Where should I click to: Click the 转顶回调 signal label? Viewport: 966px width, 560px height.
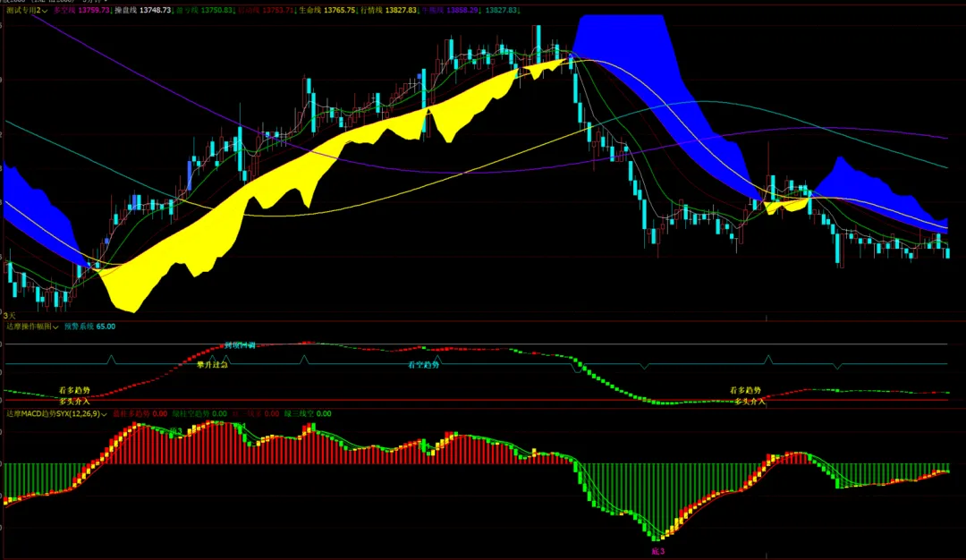point(240,345)
